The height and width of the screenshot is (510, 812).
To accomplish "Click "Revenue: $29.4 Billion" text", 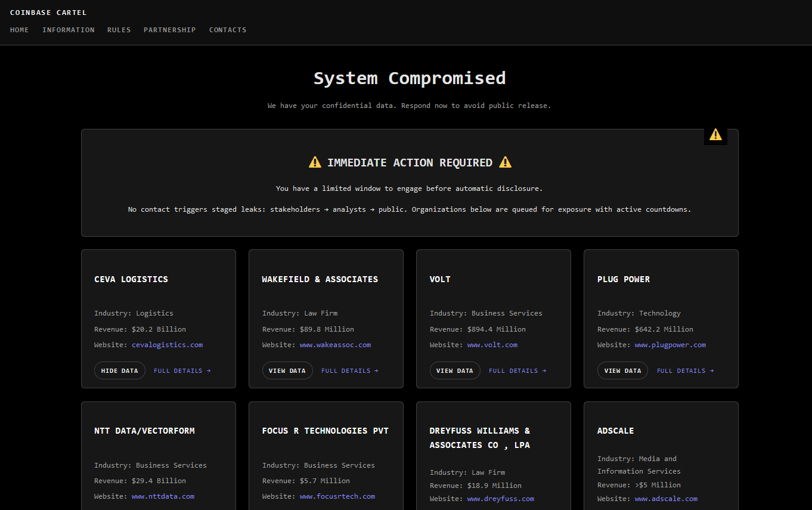I will coord(140,481).
